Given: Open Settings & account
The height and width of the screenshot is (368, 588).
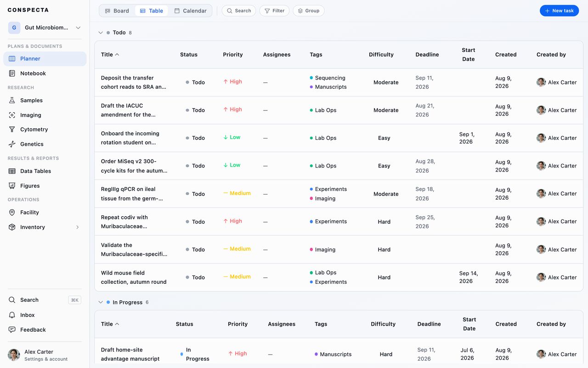Looking at the screenshot, I should point(45,355).
